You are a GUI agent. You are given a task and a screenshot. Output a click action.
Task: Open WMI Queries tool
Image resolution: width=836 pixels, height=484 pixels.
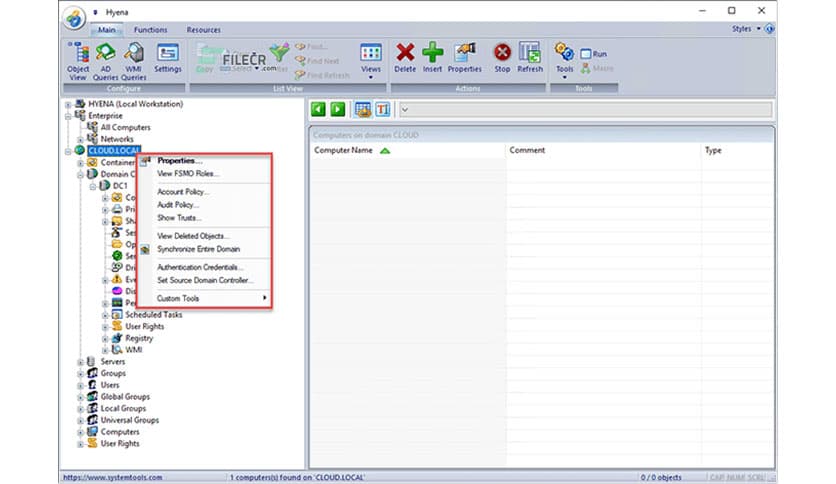pos(133,61)
